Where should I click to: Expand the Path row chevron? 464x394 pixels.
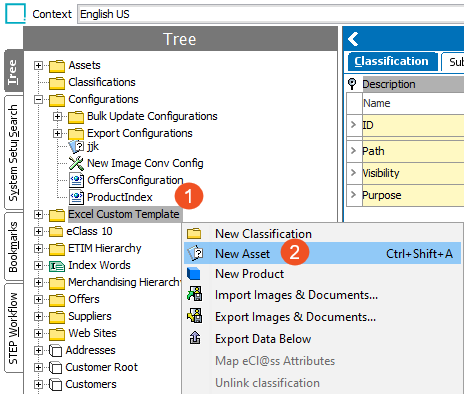(354, 151)
